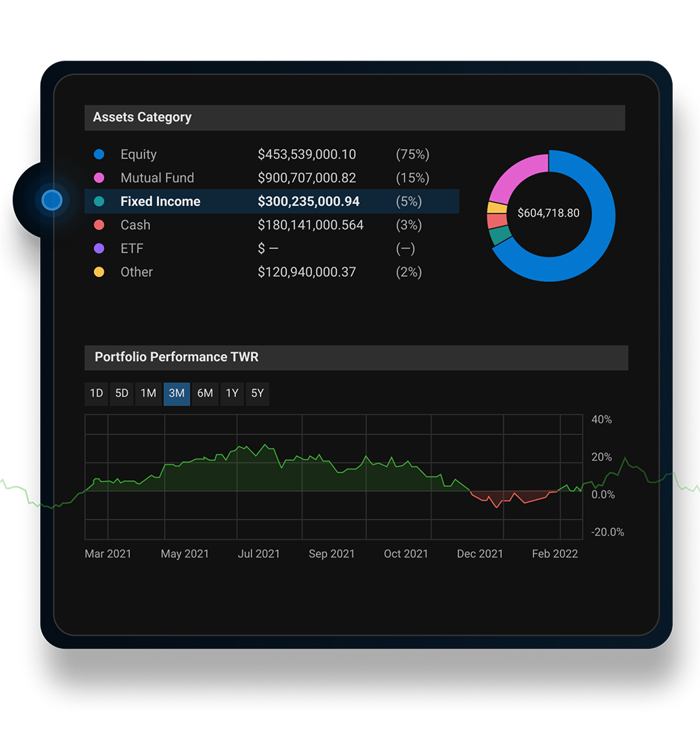This screenshot has height=740, width=700.
Task: Toggle the Cash row highlight
Action: pyautogui.click(x=267, y=225)
